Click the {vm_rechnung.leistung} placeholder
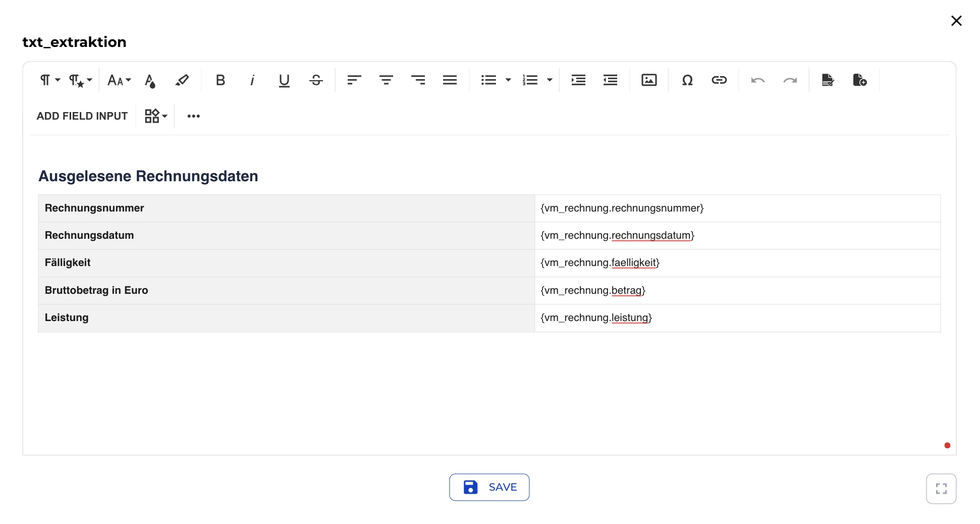 click(x=596, y=318)
